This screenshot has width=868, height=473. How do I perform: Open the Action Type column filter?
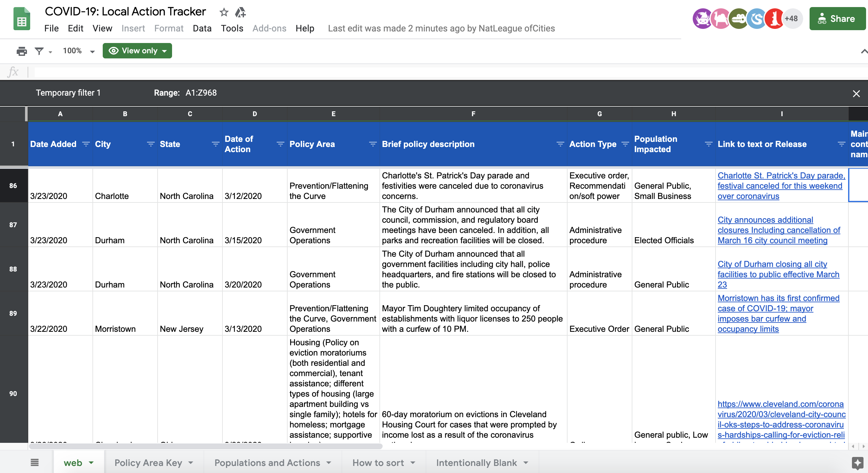625,144
